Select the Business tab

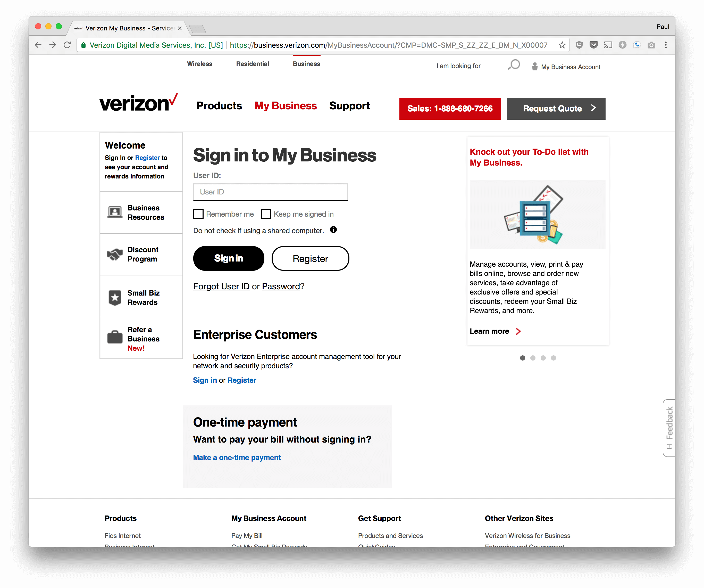coord(306,64)
